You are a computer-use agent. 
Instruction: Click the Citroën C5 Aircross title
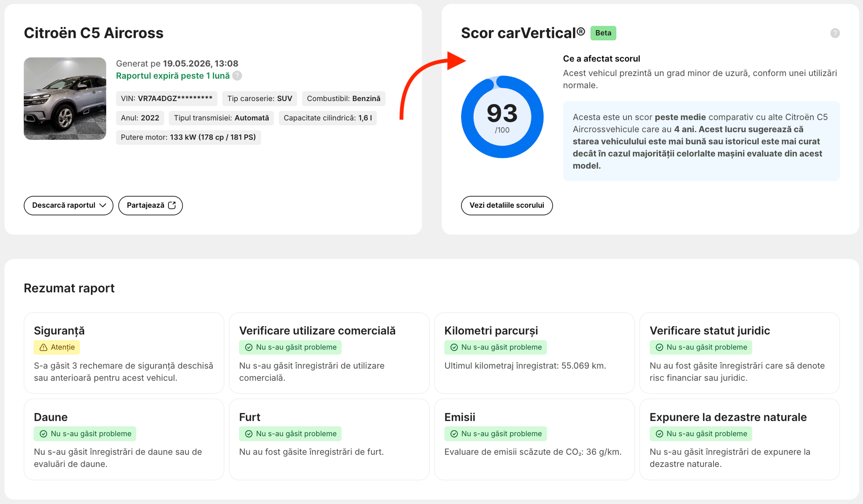click(x=93, y=33)
